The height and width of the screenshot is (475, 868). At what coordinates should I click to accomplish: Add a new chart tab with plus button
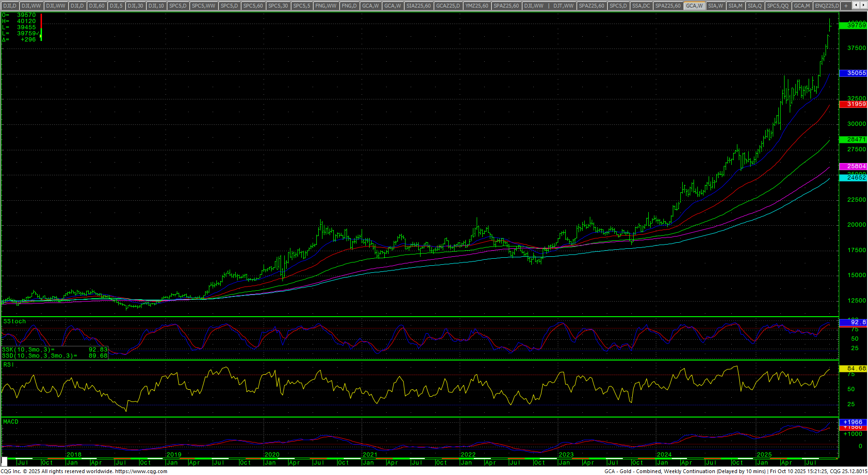coord(846,6)
